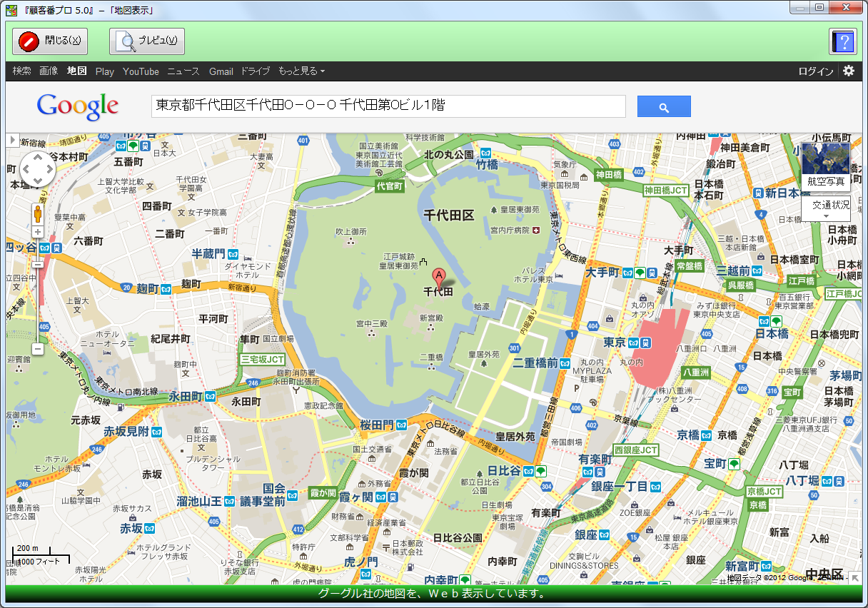Viewport: 868px width, 608px height.
Task: Click the 銀座 station metro icon
Action: pos(604,535)
